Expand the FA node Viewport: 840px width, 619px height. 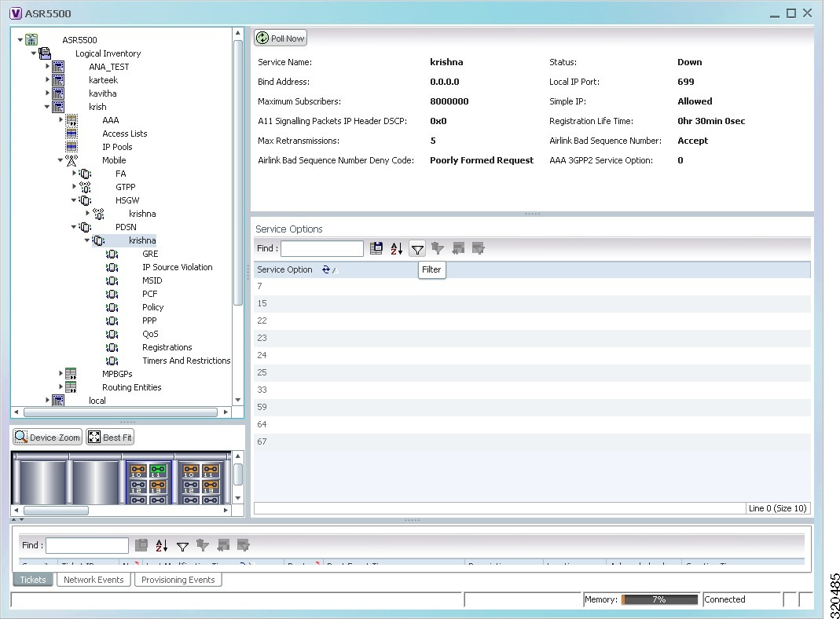pyautogui.click(x=74, y=173)
